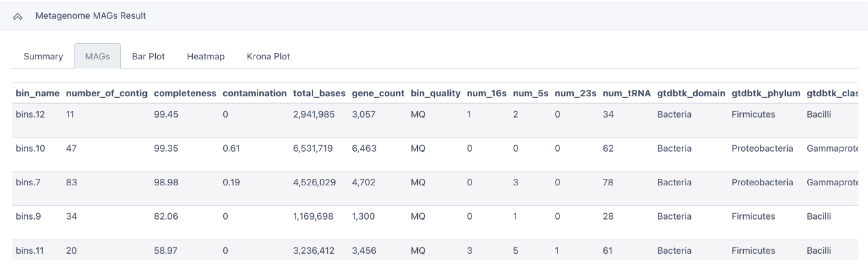Viewport: 868px width, 270px height.
Task: Click completeness value 98.98
Action: pyautogui.click(x=166, y=183)
